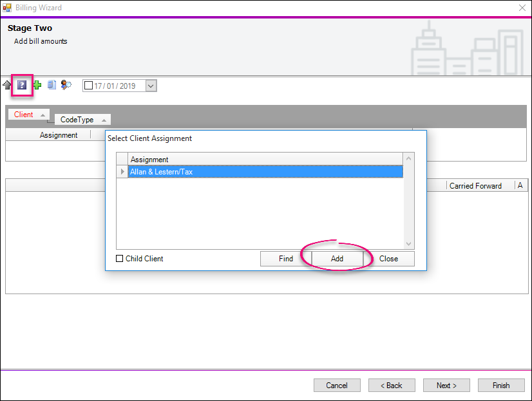
Task: Toggle sort on the Client grouping chip
Action: (x=28, y=115)
